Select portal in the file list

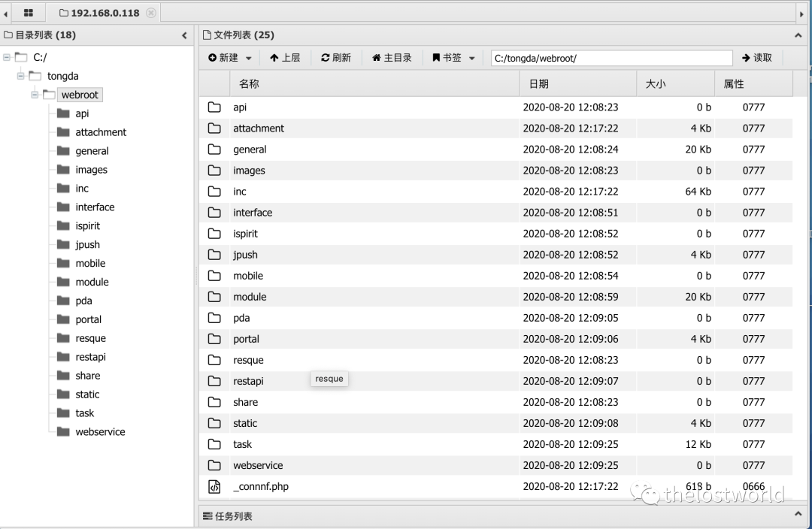(x=246, y=339)
